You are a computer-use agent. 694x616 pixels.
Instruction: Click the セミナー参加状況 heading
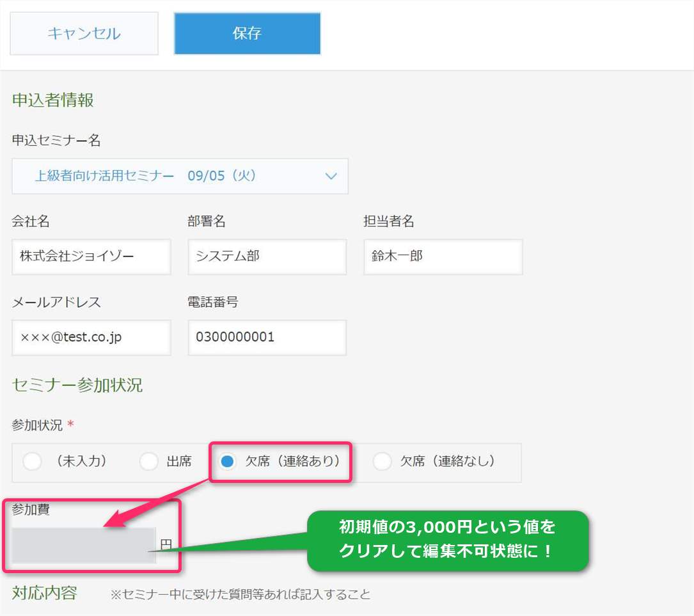click(x=77, y=385)
